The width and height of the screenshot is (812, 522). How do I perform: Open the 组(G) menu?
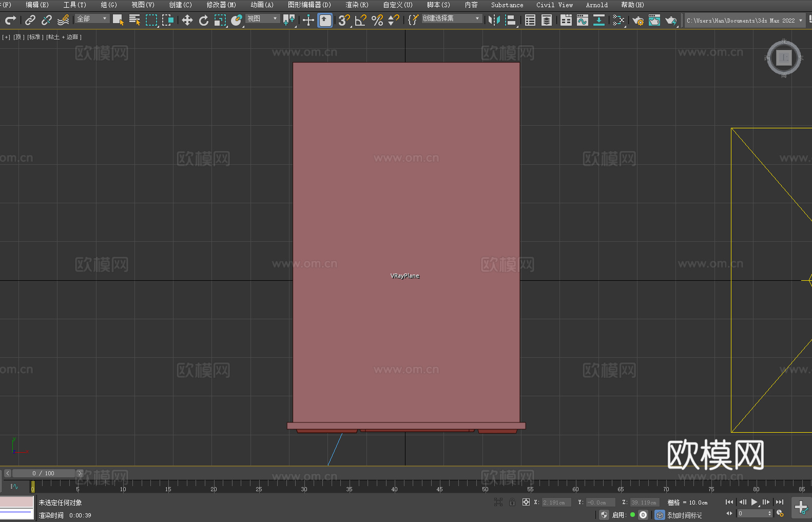click(109, 5)
